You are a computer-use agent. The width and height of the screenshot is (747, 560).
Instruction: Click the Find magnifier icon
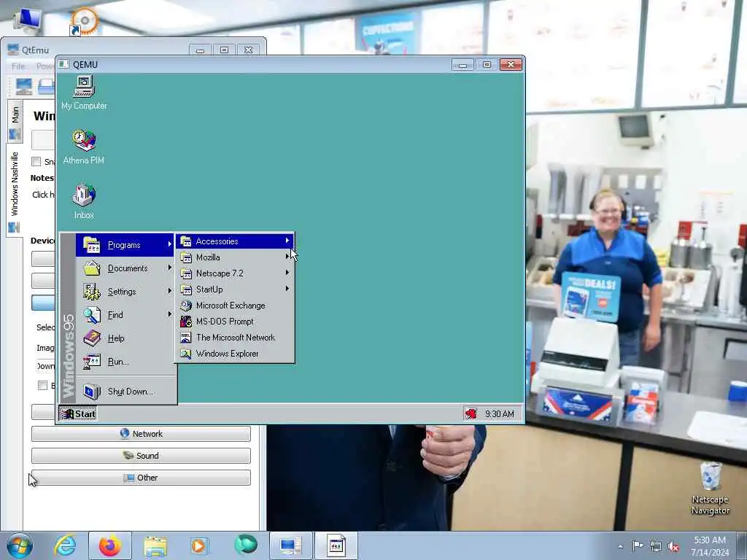tap(91, 315)
